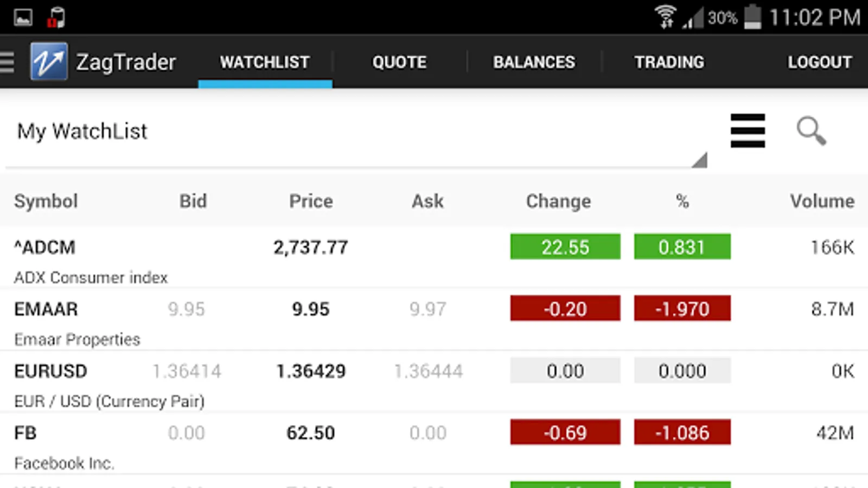Select the ADX Consumer index description
The height and width of the screenshot is (488, 868).
click(x=91, y=278)
